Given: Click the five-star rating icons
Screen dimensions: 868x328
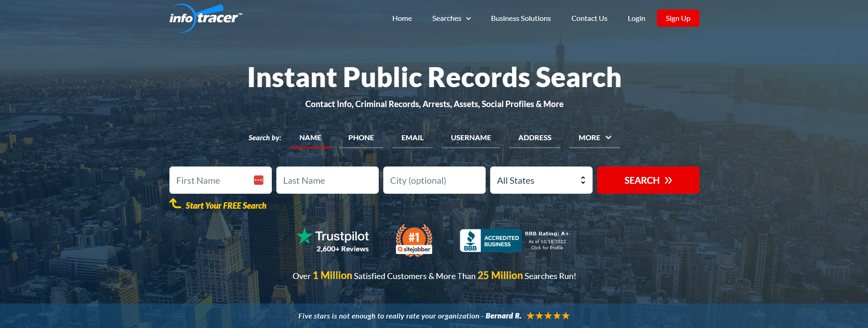Looking at the screenshot, I should coord(548,316).
